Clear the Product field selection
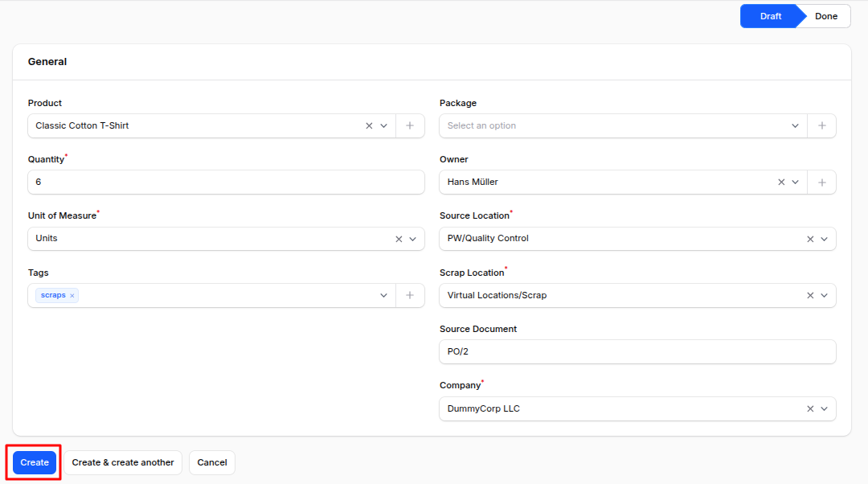 point(369,126)
